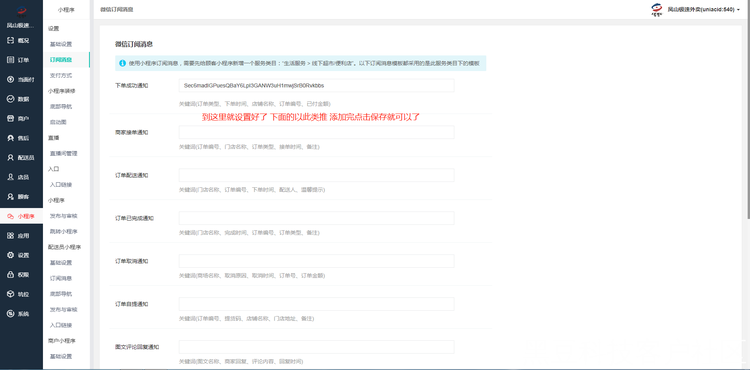Open the 配送员 delivery staff icon
The width and height of the screenshot is (750, 370).
[x=11, y=158]
